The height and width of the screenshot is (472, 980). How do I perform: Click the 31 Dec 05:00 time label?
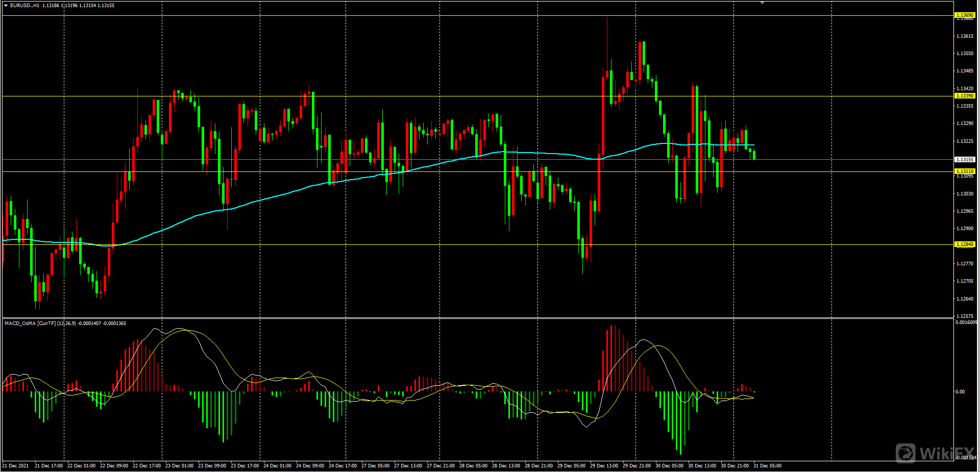[767, 466]
